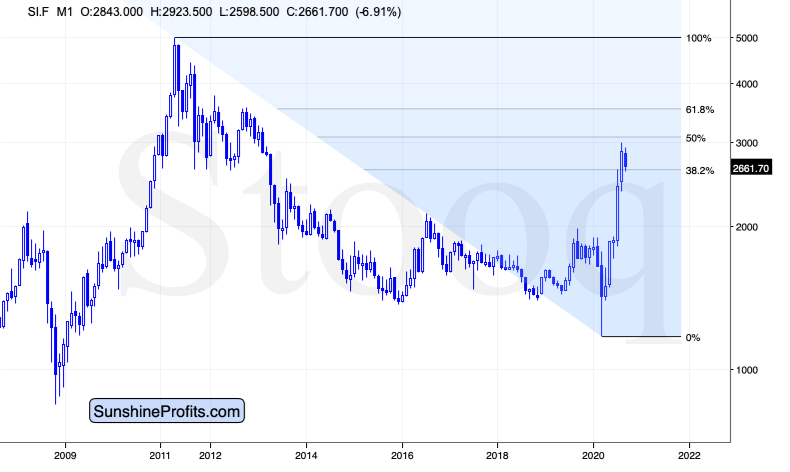The width and height of the screenshot is (790, 472).
Task: Click the L:2598.500 low value
Action: [x=249, y=12]
